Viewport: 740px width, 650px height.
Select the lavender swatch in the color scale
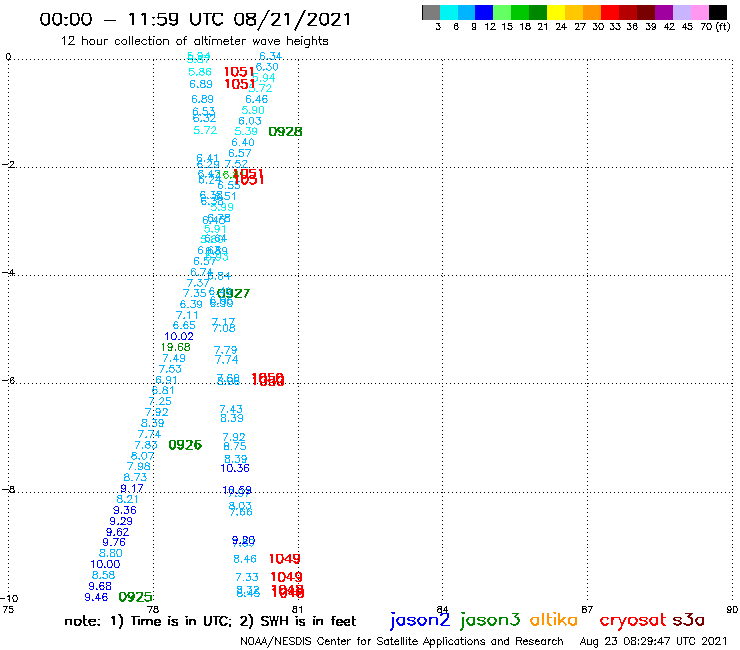(x=681, y=12)
